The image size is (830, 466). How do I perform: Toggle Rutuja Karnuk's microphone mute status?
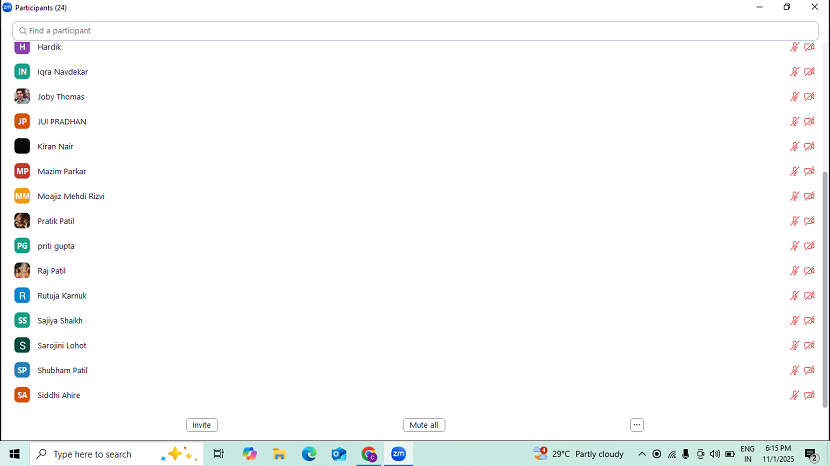click(x=795, y=296)
